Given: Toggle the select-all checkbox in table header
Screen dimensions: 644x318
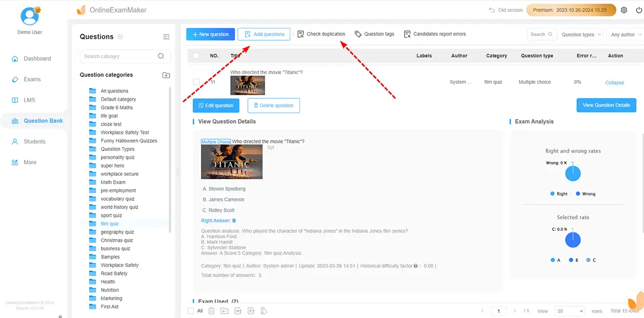Looking at the screenshot, I should pos(196,56).
